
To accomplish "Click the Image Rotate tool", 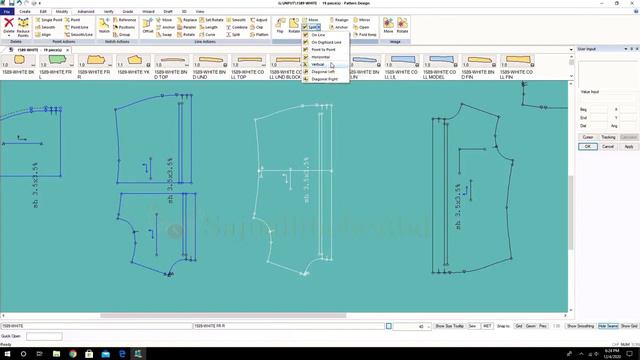I will pyautogui.click(x=402, y=26).
